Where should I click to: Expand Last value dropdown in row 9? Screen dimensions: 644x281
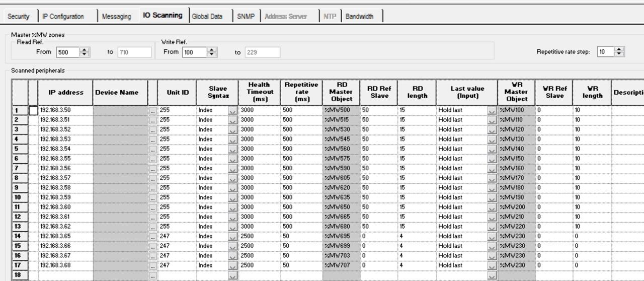pyautogui.click(x=492, y=188)
